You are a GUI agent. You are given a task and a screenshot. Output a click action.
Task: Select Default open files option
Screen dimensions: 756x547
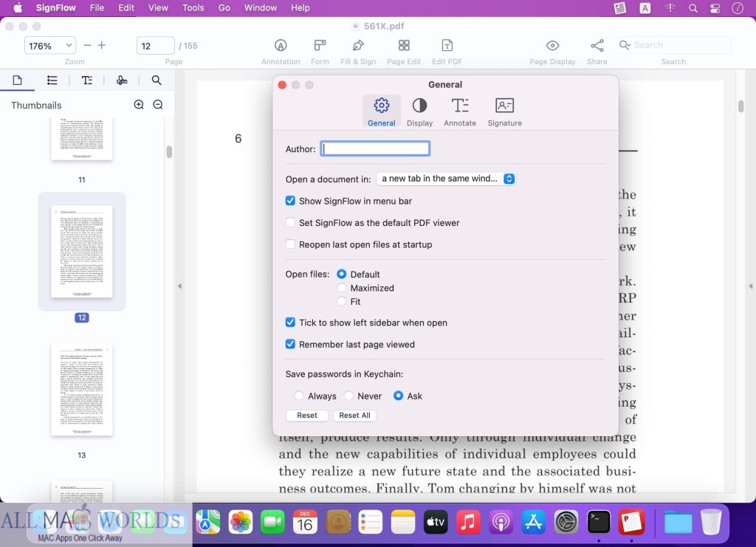tap(341, 274)
